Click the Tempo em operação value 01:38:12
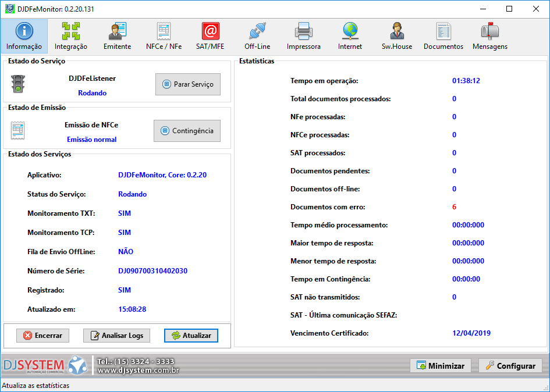 pos(466,81)
